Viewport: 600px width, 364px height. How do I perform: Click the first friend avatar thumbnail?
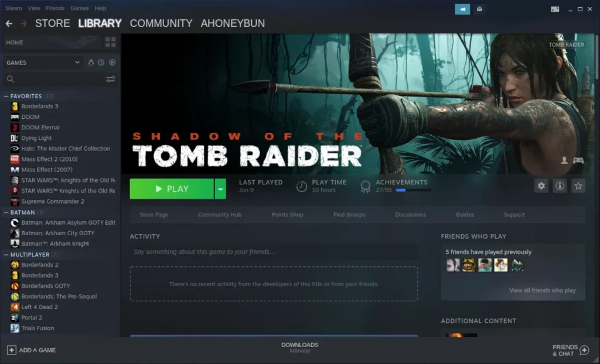pyautogui.click(x=453, y=265)
